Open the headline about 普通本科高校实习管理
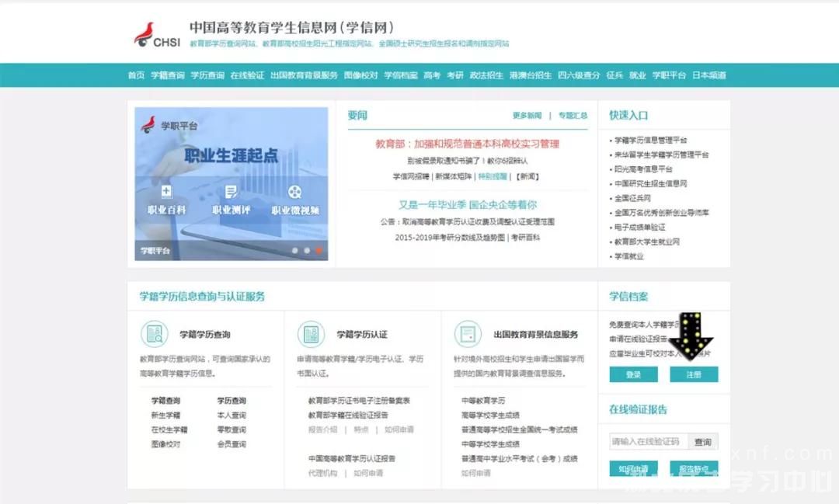 point(467,144)
